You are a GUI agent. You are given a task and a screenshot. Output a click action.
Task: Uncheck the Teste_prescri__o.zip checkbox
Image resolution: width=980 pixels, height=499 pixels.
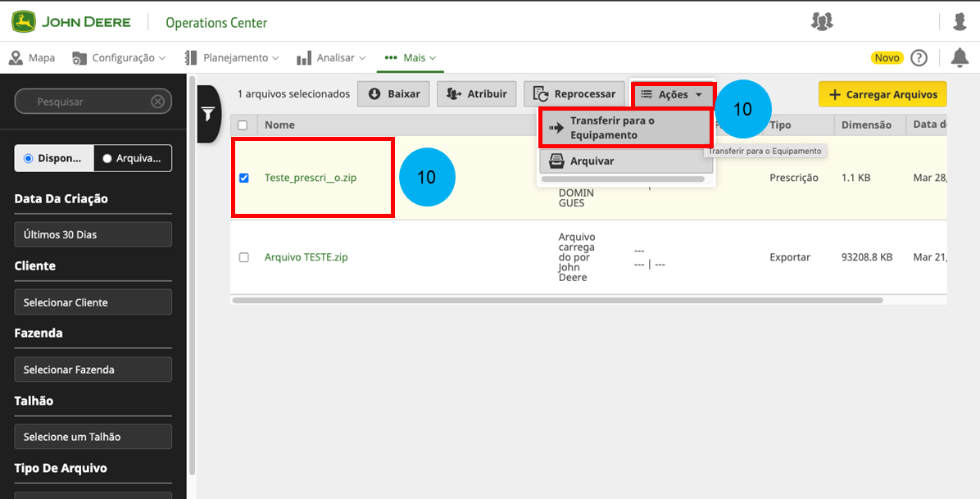[243, 178]
